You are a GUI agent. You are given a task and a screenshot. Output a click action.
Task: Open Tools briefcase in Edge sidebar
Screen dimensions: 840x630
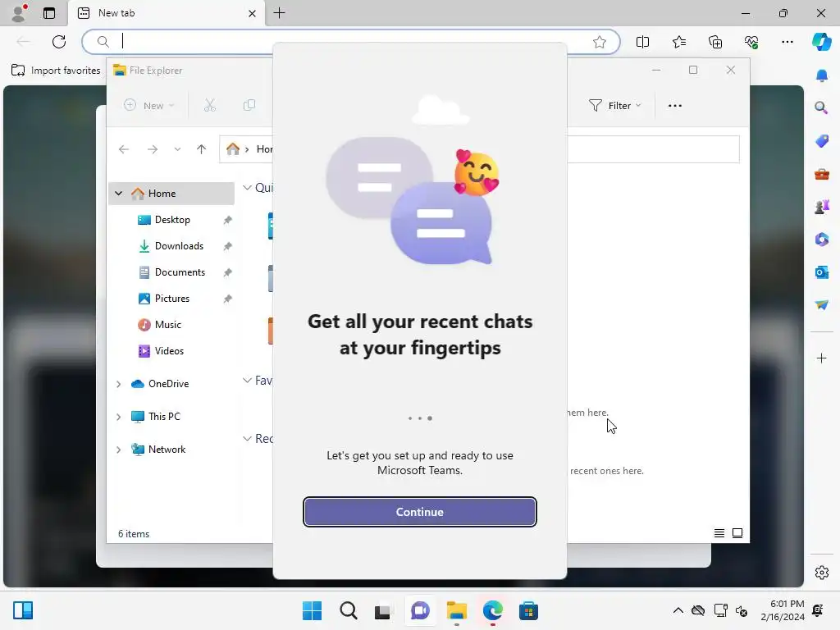pos(822,174)
